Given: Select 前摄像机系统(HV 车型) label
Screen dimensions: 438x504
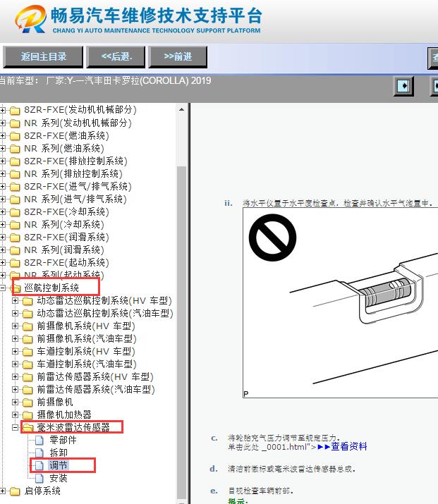Looking at the screenshot, I should (86, 326).
